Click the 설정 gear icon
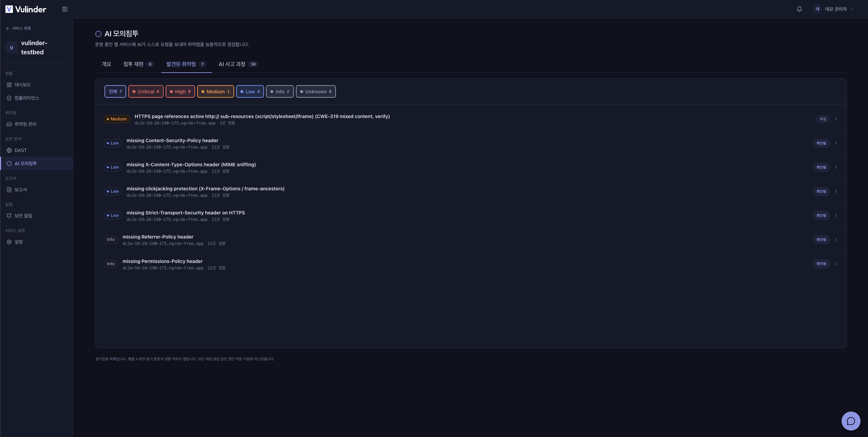This screenshot has width=868, height=437. (9, 242)
